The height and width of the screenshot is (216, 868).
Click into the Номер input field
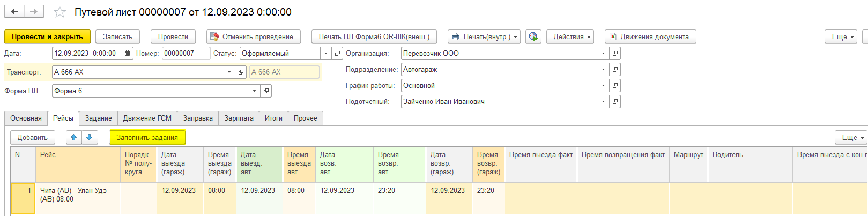185,54
